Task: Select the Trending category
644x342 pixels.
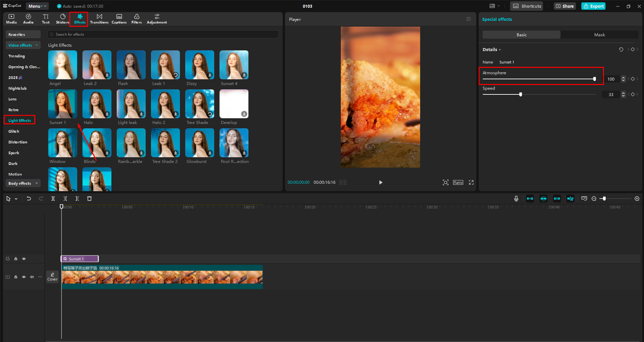Action: [17, 56]
